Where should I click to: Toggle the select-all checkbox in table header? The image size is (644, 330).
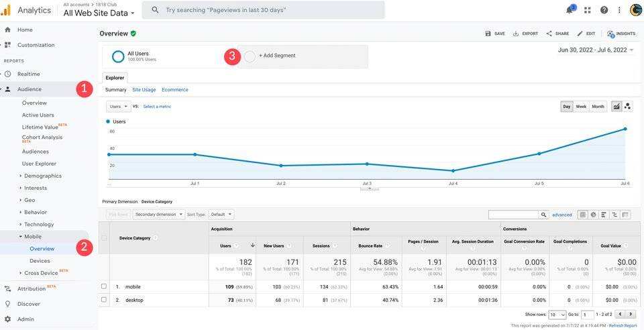[x=104, y=237]
